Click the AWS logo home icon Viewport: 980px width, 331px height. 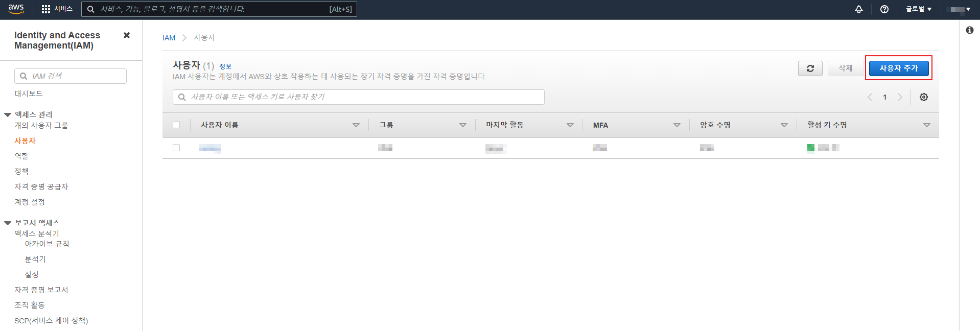pyautogui.click(x=16, y=9)
